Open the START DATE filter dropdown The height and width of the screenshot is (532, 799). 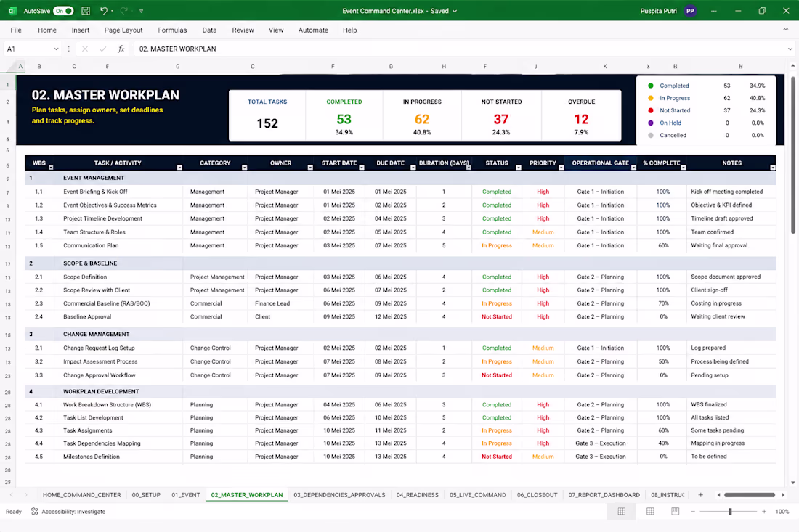tap(361, 168)
